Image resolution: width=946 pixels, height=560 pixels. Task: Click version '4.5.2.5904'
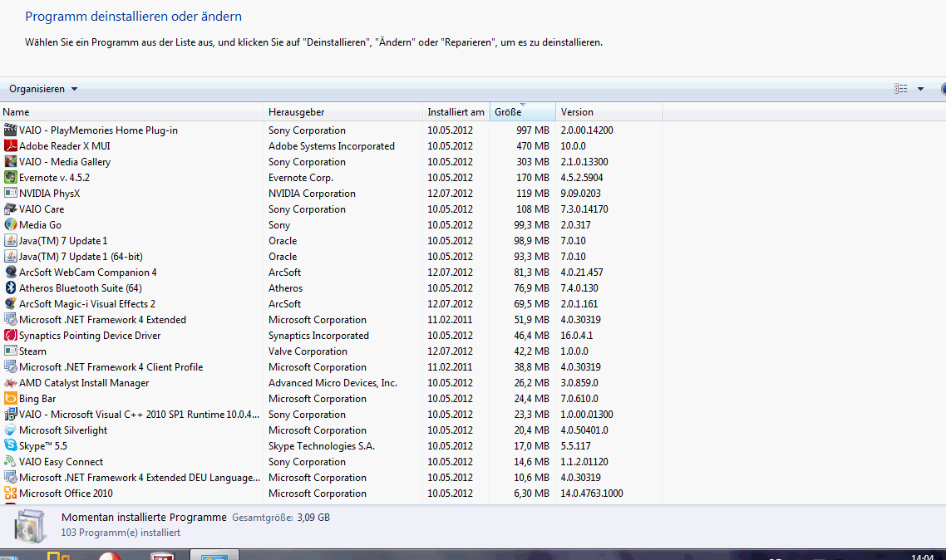pyautogui.click(x=582, y=177)
